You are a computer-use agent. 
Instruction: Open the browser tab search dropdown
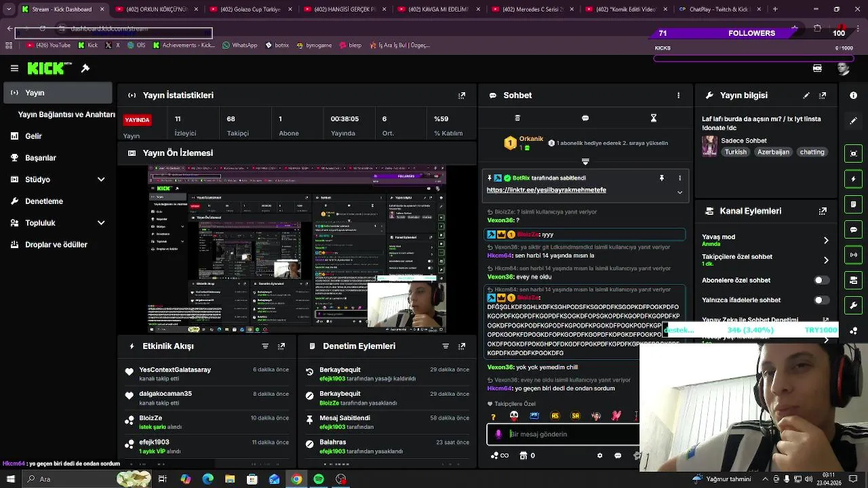(9, 9)
